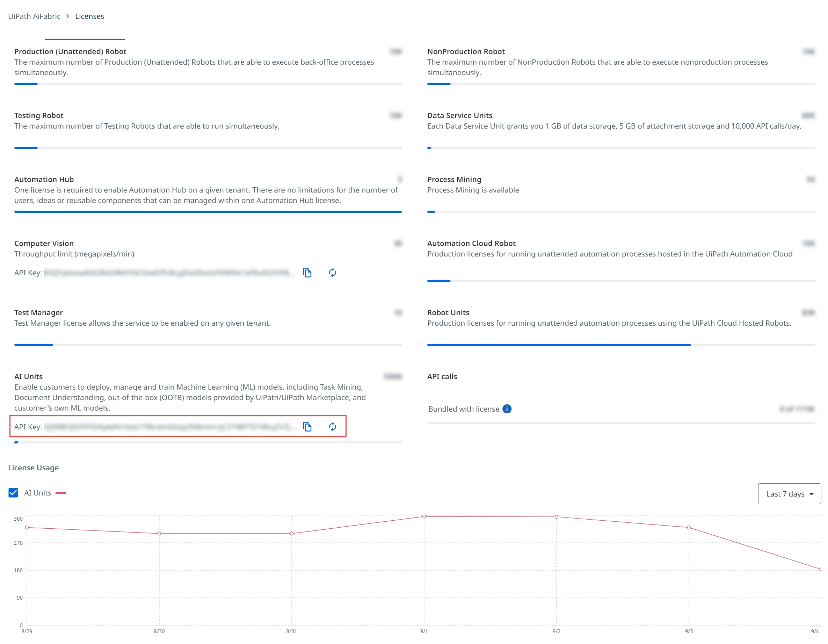The width and height of the screenshot is (828, 644).
Task: Click the Robot Units heading
Action: coord(448,312)
